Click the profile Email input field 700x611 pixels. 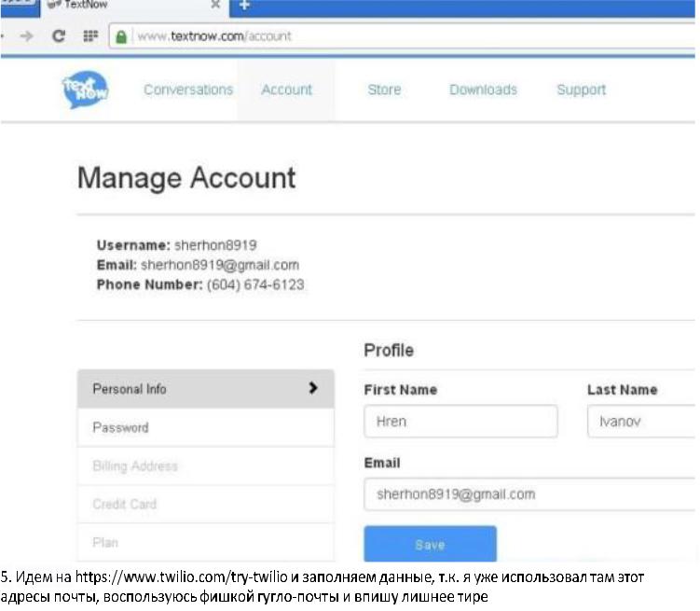pos(530,494)
